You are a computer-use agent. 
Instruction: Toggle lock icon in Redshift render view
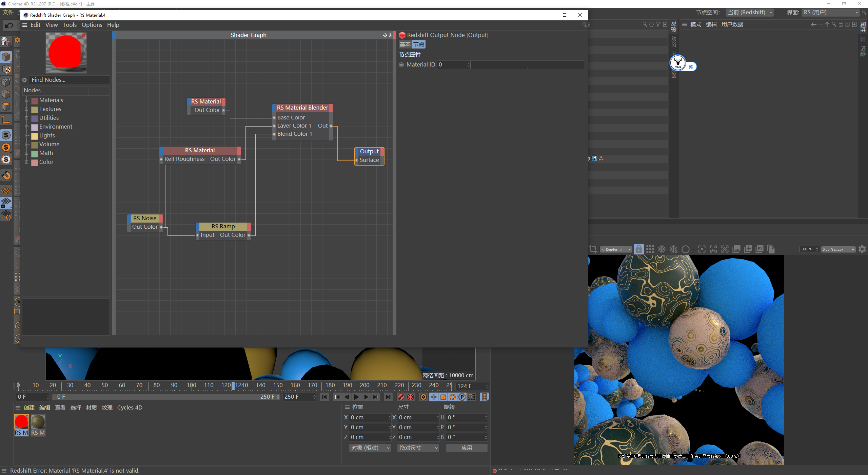pos(638,249)
